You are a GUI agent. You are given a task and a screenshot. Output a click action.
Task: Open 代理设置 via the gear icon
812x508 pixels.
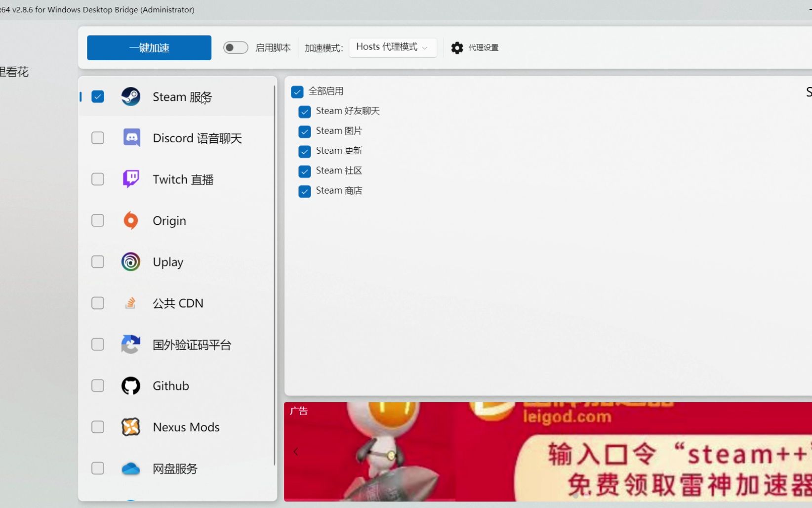[x=456, y=47]
